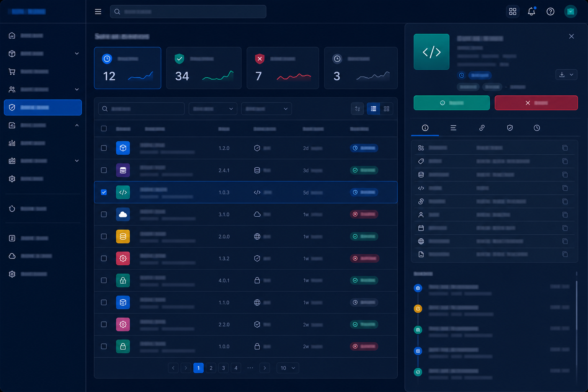
Task: Click the cloud app icon in the 3.1.0 row
Action: 123,214
